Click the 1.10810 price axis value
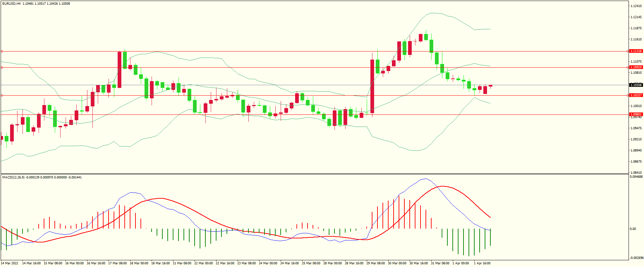This screenshot has width=644, height=267. click(x=636, y=73)
